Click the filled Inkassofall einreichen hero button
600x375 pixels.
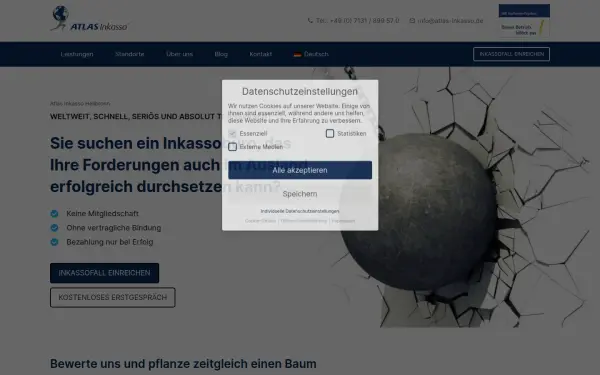104,273
